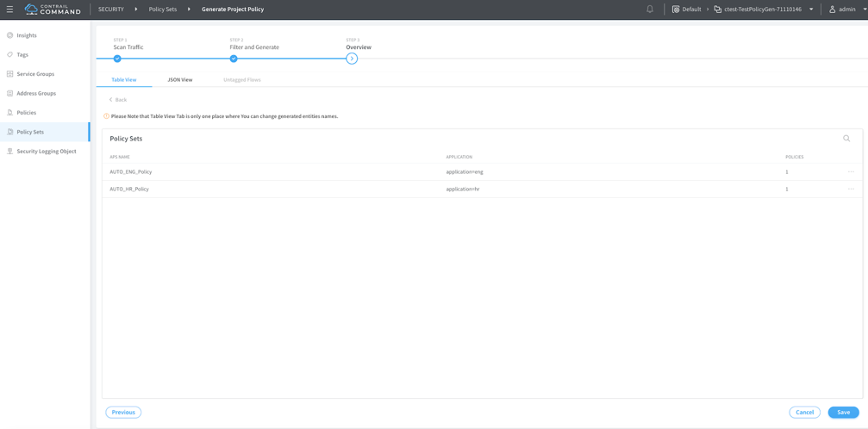Open the notifications bell
The height and width of the screenshot is (429, 868).
point(650,9)
